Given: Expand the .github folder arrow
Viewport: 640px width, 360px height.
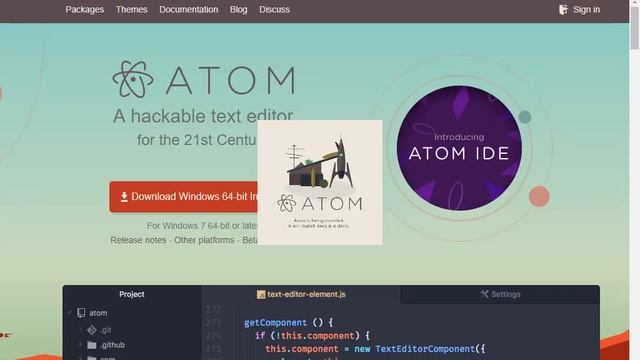Looking at the screenshot, I should (x=80, y=345).
